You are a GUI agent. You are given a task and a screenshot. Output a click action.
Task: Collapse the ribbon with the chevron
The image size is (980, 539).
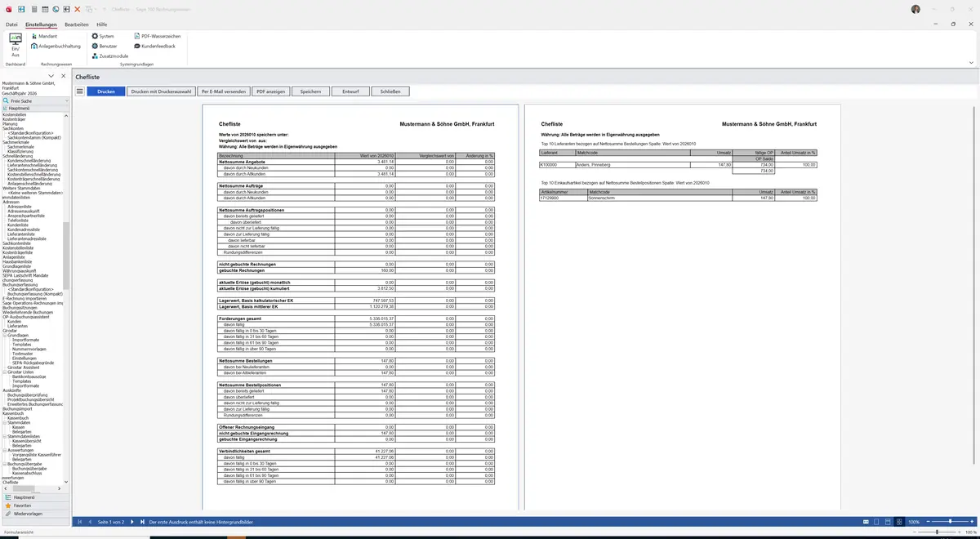pos(971,62)
